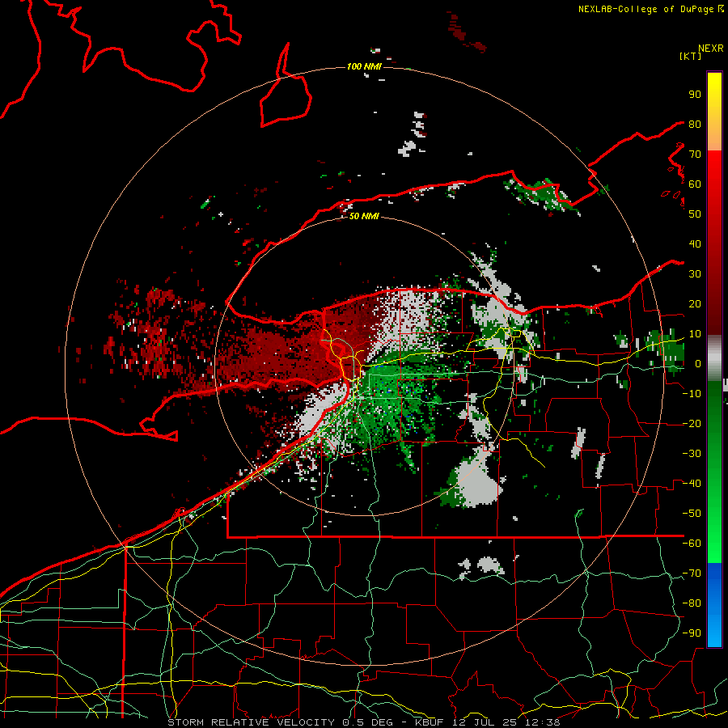
Task: Click the 50 NMI range ring label
Action: point(364,216)
